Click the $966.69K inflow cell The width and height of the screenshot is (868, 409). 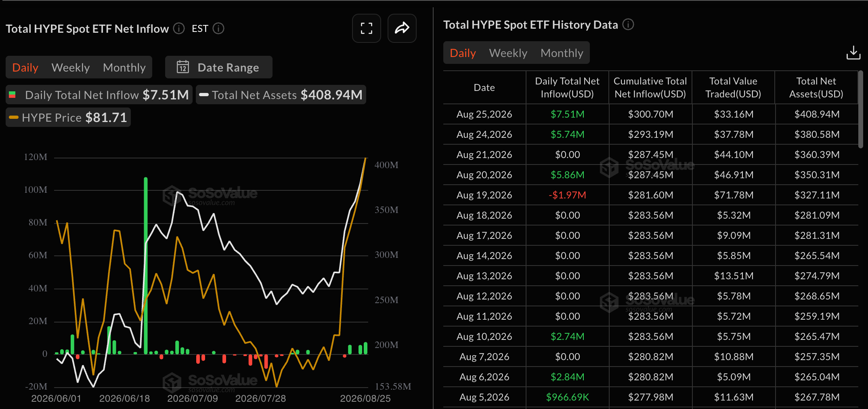[x=567, y=397]
